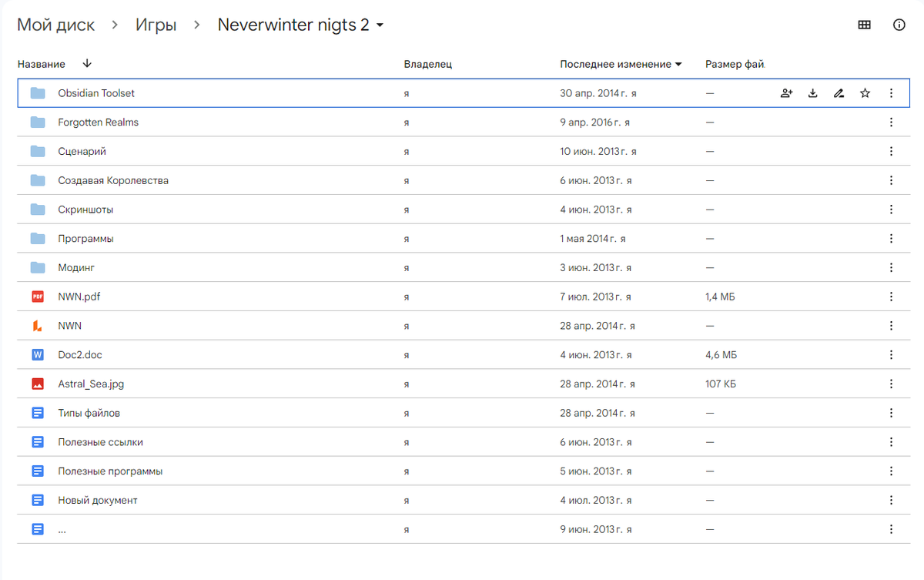Open more actions for Сценарий
Screen dimensions: 924x580
click(x=891, y=152)
